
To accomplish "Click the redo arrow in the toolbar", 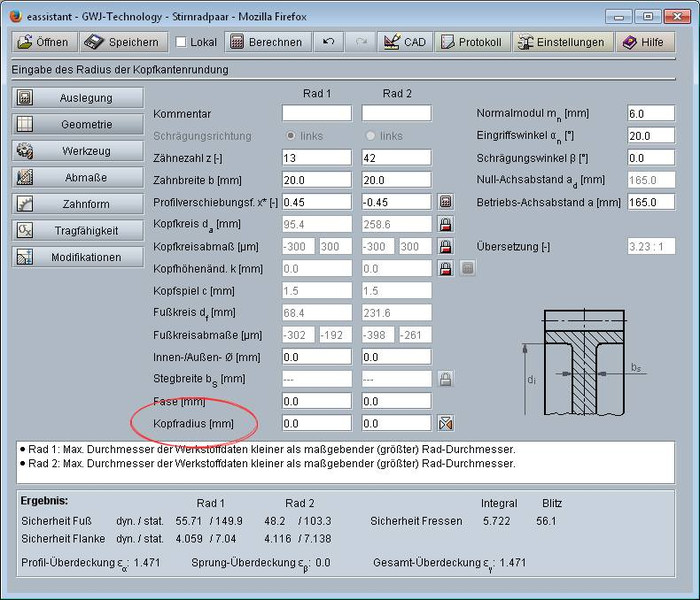I will [x=360, y=42].
